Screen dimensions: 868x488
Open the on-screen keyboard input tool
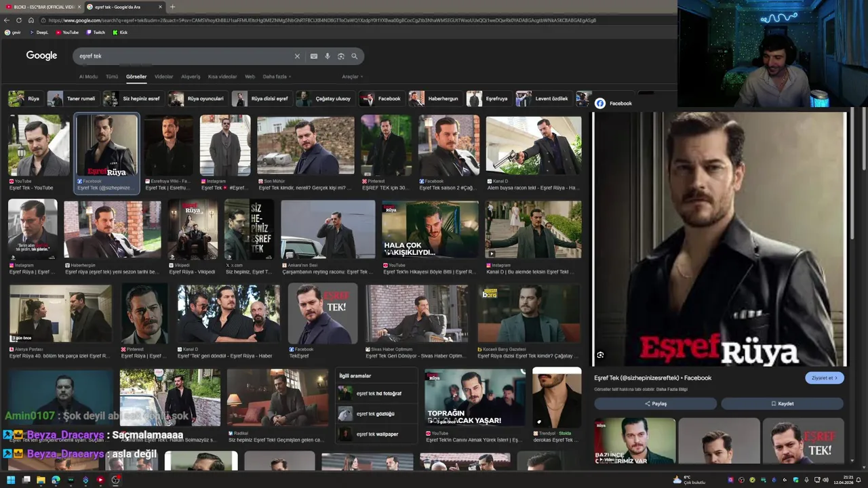(313, 56)
